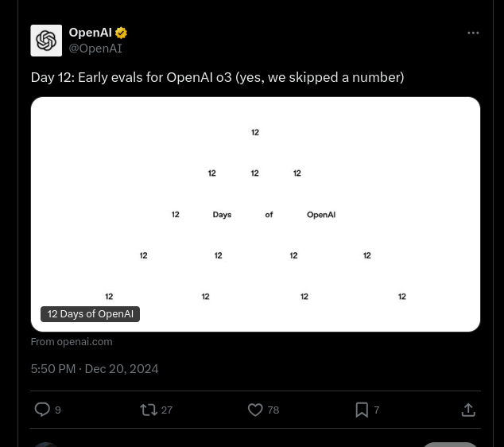Click the "12 Days of OpenAI" card label
Viewport: 504px width, 447px height.
(91, 314)
